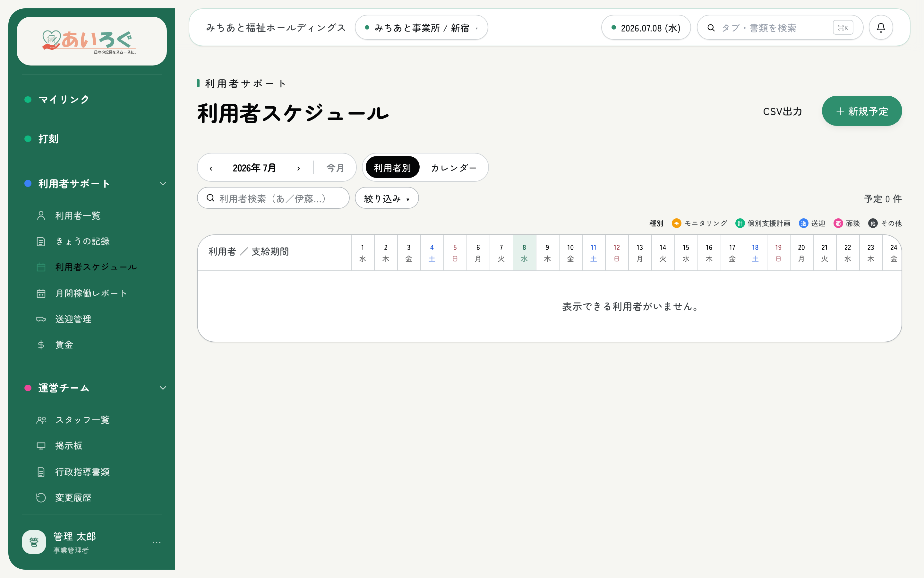Click the 2026.07.08 (水) date pill
The width and height of the screenshot is (924, 578).
click(x=646, y=28)
